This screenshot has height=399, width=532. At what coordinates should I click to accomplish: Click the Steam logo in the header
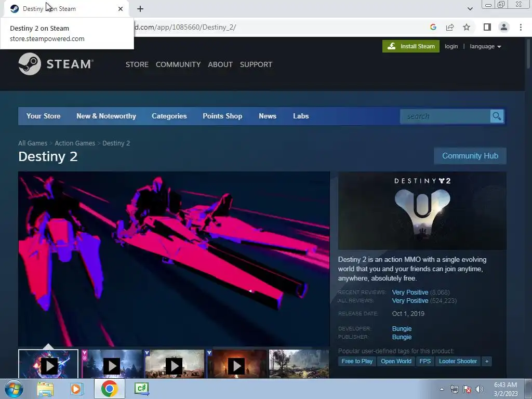[56, 64]
